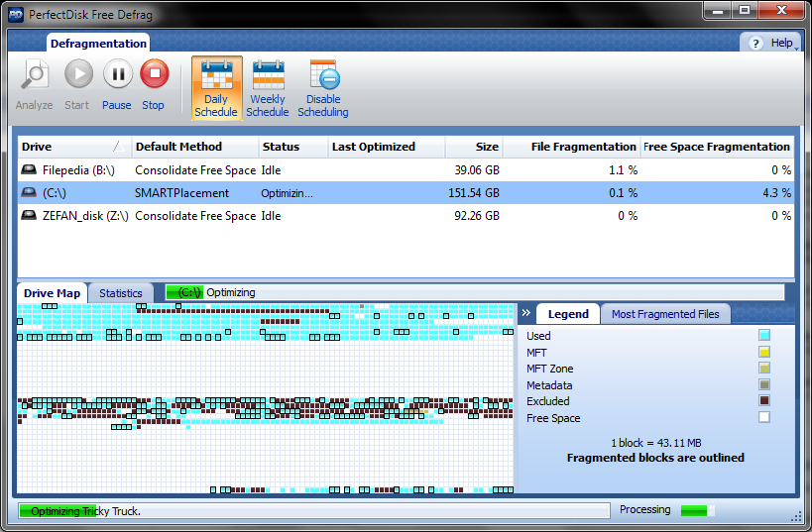Screen dimensions: 812x532
Task: Click ZEFAN_disk's Idle status cell
Action: click(271, 216)
